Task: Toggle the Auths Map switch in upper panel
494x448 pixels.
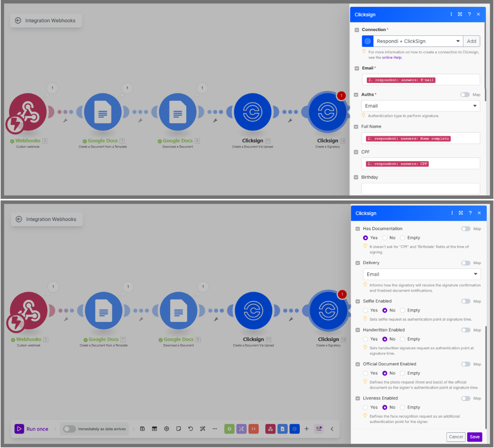Action: pyautogui.click(x=465, y=94)
